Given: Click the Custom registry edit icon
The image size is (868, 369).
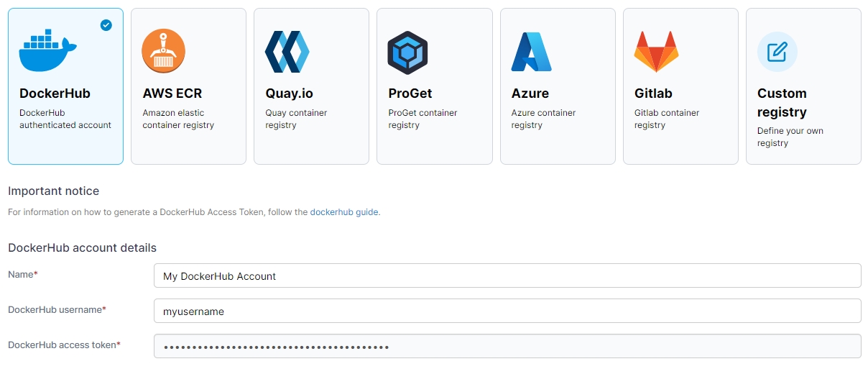Looking at the screenshot, I should [777, 52].
